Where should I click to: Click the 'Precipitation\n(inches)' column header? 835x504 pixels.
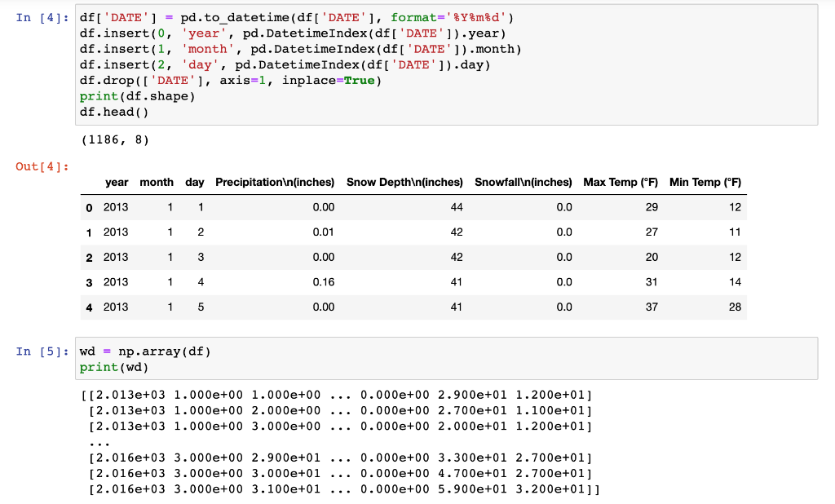pyautogui.click(x=275, y=182)
